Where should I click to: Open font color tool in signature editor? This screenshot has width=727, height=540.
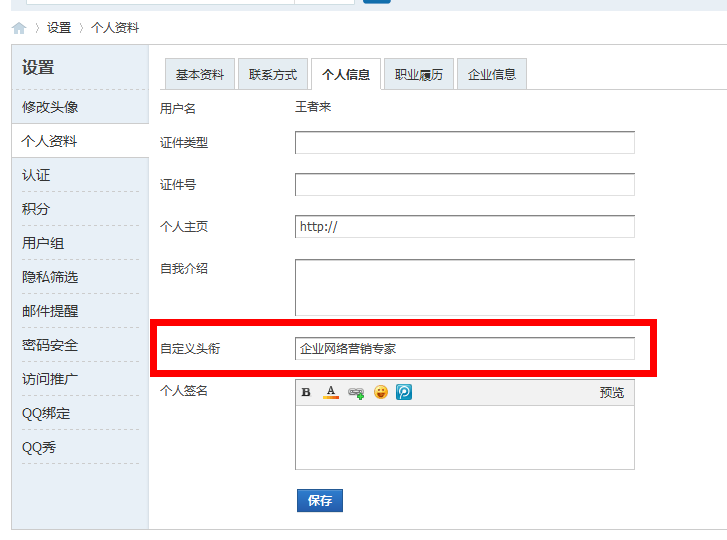331,392
